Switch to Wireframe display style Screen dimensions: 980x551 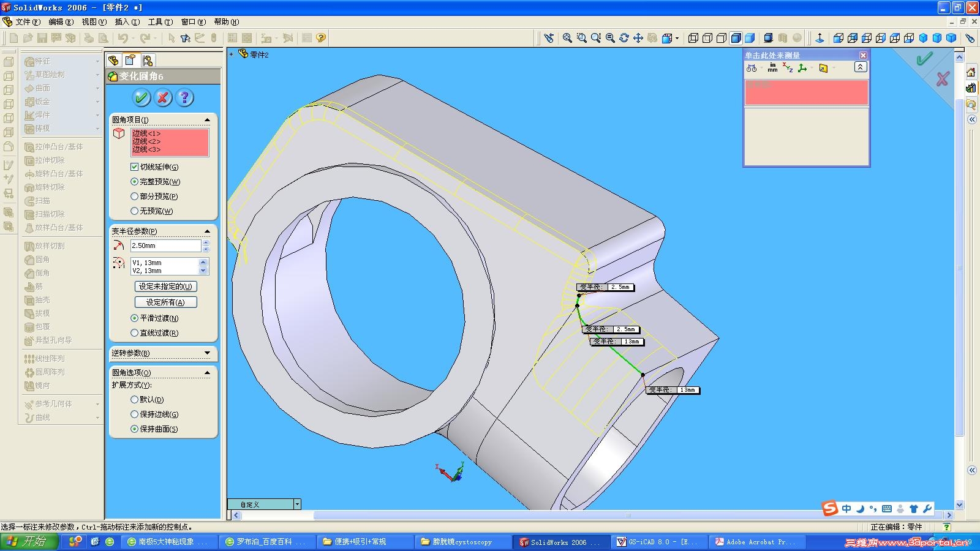coord(693,38)
